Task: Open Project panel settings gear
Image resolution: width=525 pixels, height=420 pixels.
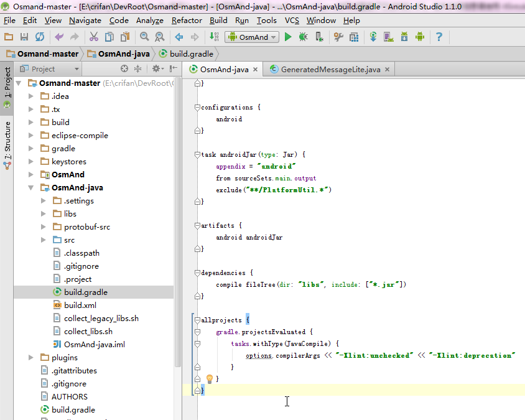Action: 156,69
